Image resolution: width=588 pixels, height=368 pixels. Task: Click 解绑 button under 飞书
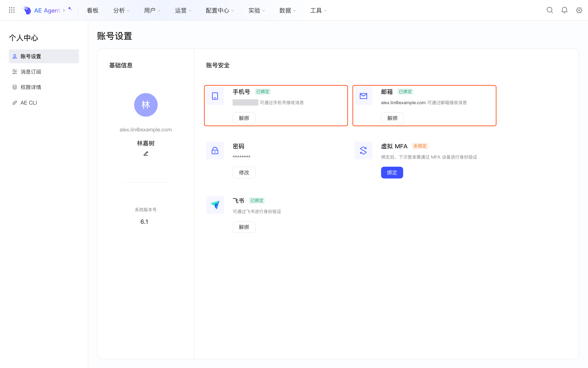[244, 227]
